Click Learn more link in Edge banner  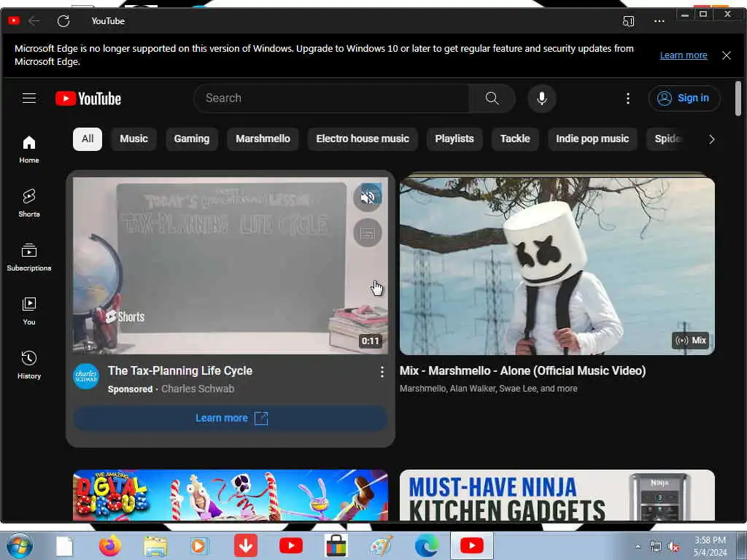[x=683, y=55]
